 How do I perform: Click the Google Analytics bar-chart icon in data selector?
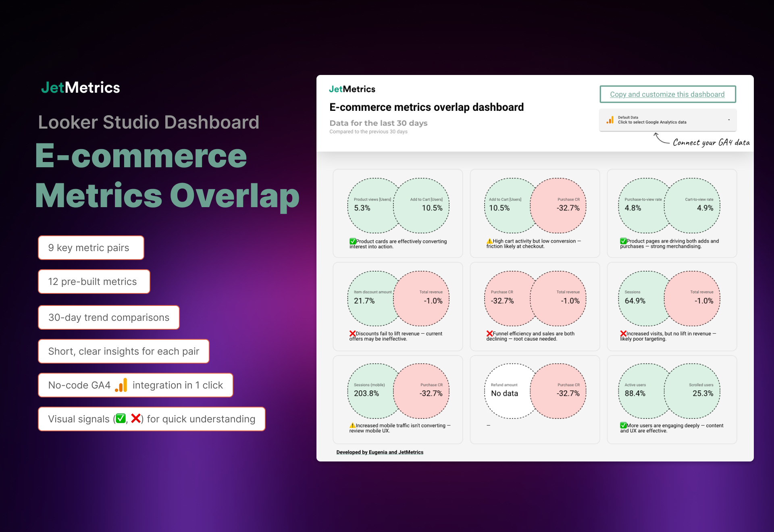(610, 120)
